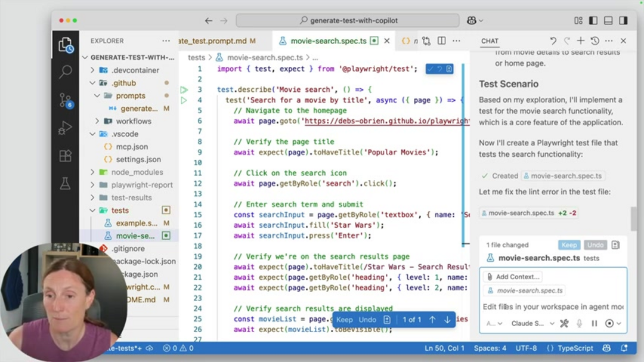Open the configure tools icon in chat
644x362 pixels.
(x=564, y=323)
